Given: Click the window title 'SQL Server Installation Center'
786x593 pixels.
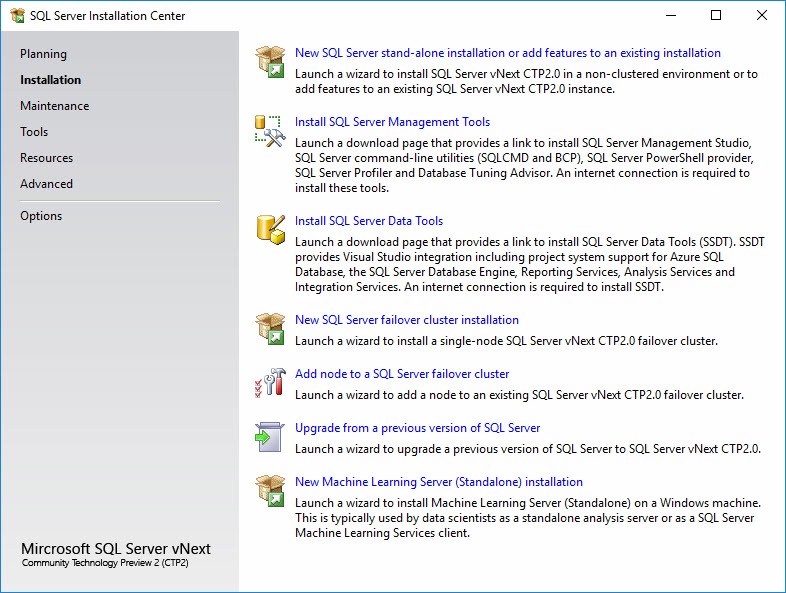Looking at the screenshot, I should (x=107, y=16).
